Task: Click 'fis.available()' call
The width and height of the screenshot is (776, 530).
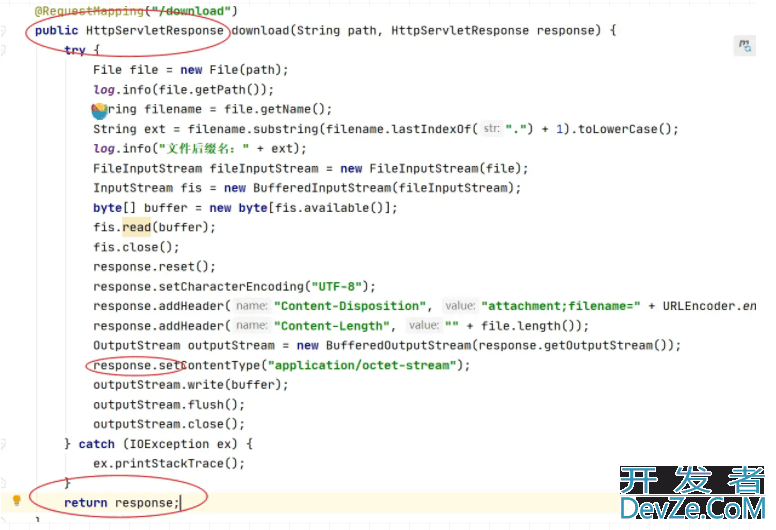Action: coord(329,208)
